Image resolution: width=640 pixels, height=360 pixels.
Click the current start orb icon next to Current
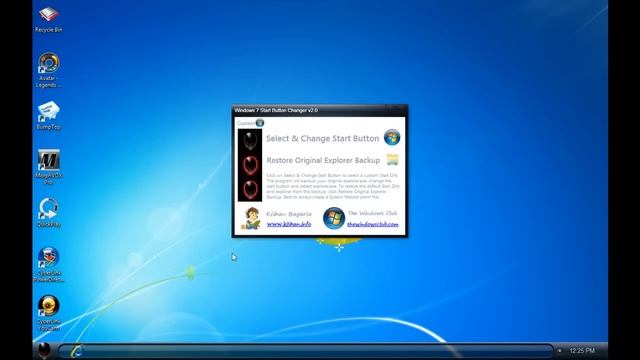260,122
